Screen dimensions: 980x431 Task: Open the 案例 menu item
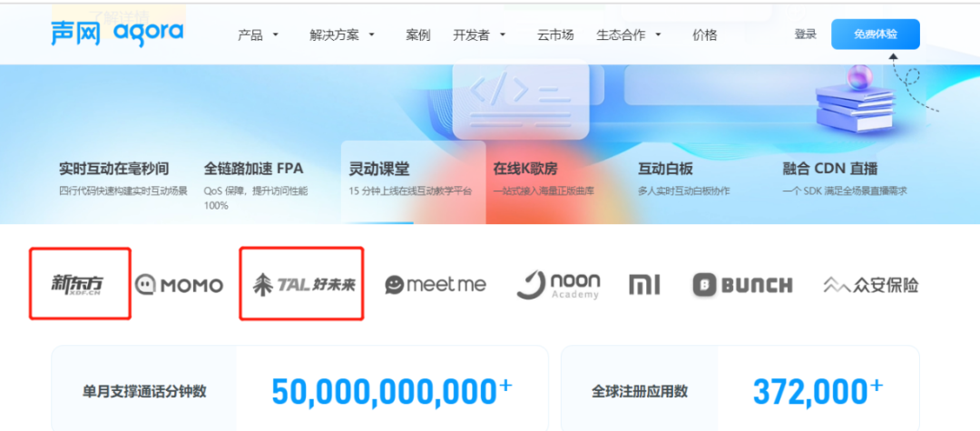[x=418, y=35]
